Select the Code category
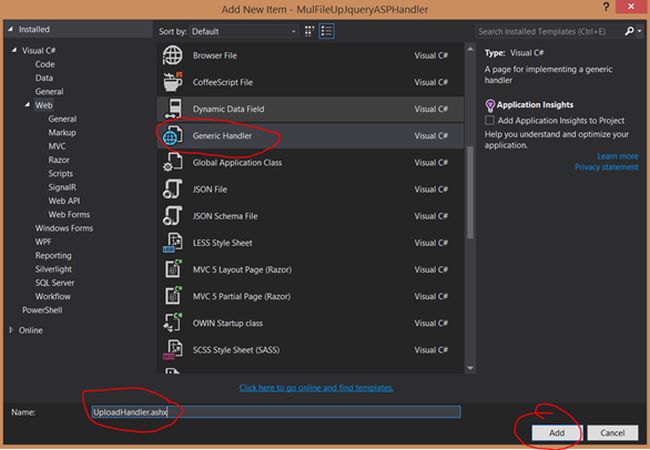Viewport: 650px width, 450px height. pyautogui.click(x=45, y=64)
